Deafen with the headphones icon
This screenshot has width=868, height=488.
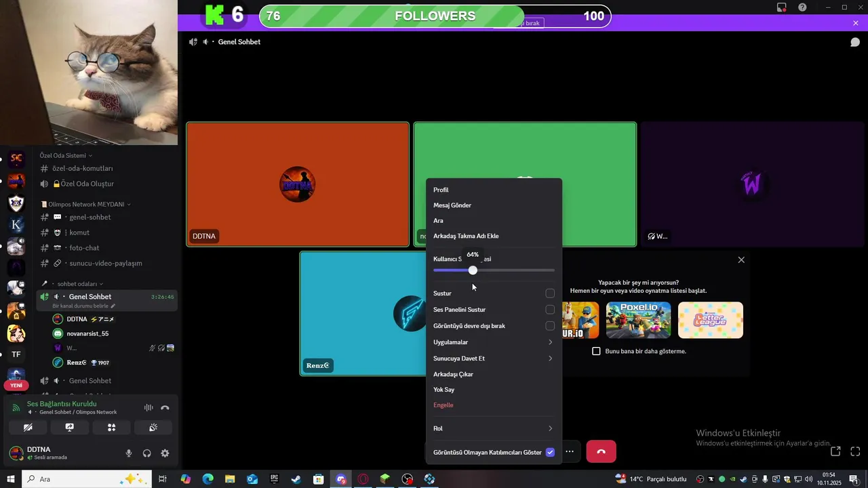(146, 453)
